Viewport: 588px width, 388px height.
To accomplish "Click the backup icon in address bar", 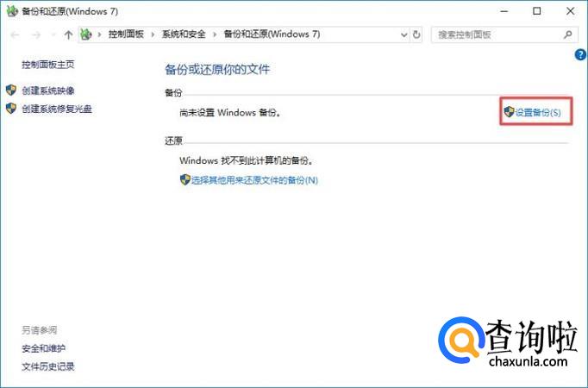I will [x=86, y=34].
